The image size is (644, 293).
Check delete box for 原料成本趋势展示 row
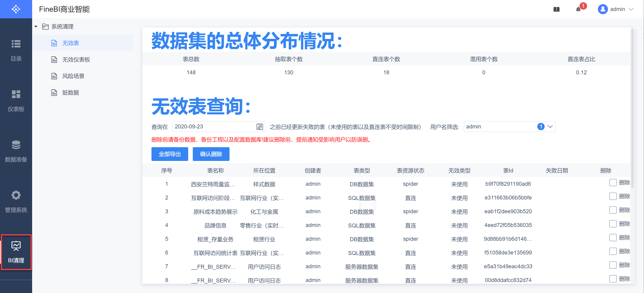click(x=613, y=210)
